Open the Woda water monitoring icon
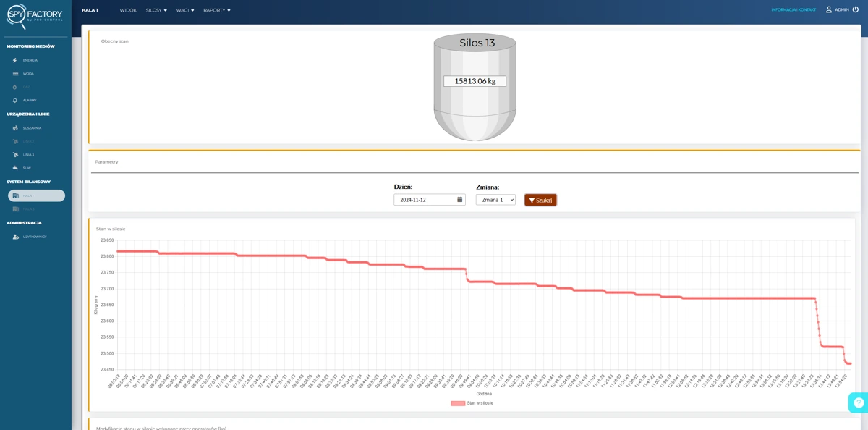Viewport: 868px width, 430px height. [15, 74]
